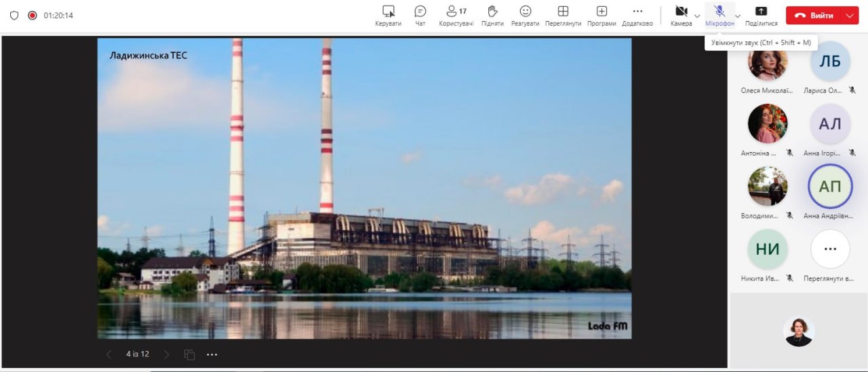This screenshot has height=372, width=868.
Task: Expand the dropdown arrow beside Вийти
Action: (x=850, y=15)
